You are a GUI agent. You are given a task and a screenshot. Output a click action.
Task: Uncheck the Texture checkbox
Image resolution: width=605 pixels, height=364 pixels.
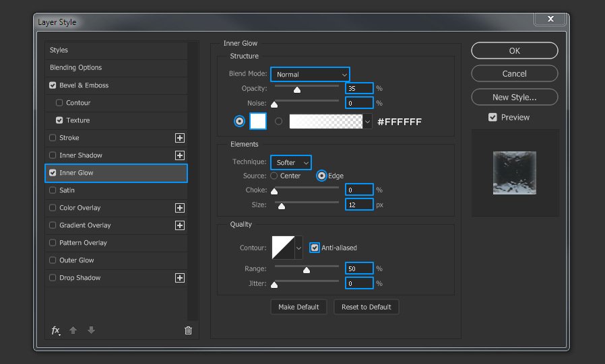point(59,120)
